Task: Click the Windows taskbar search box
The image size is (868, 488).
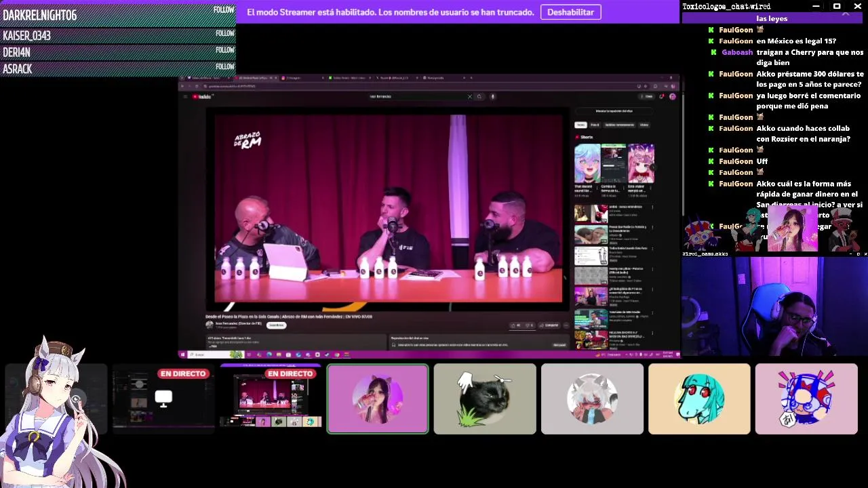Action: [216, 354]
